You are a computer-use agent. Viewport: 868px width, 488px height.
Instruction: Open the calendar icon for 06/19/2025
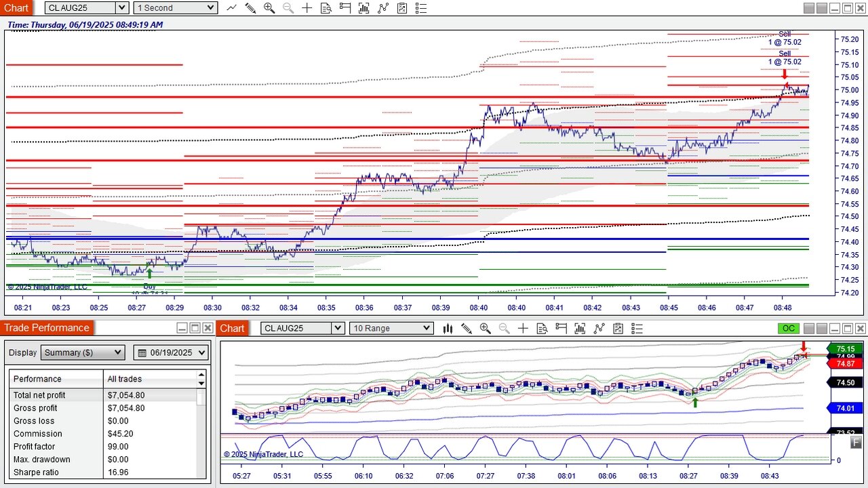(142, 352)
